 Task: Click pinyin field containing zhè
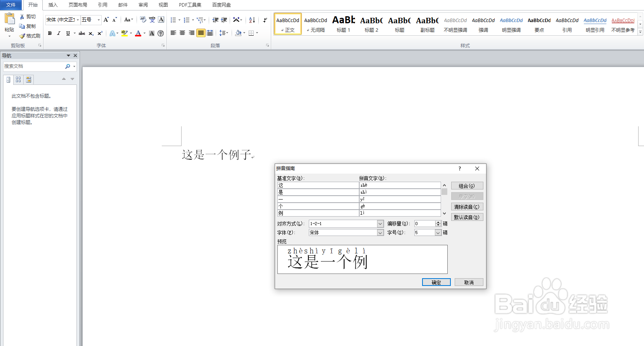pos(400,185)
